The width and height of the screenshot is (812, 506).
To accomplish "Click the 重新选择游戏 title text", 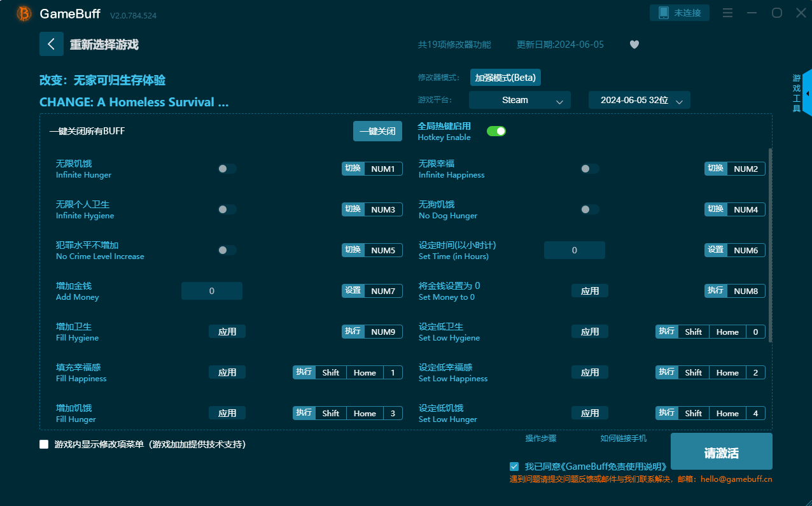I will point(104,45).
